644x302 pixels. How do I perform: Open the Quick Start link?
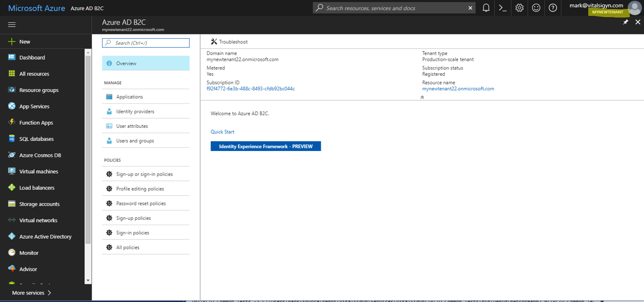222,132
